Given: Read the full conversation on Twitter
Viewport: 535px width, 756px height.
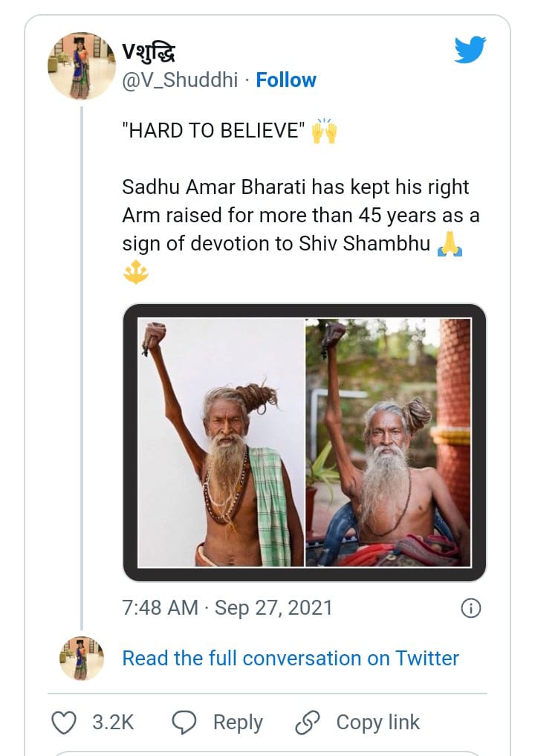Looking at the screenshot, I should [x=291, y=658].
